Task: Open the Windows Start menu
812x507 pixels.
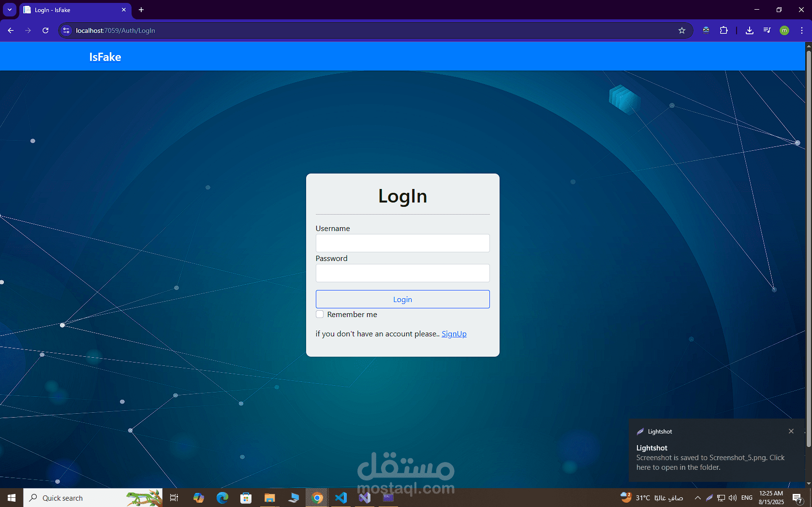Action: [x=12, y=498]
